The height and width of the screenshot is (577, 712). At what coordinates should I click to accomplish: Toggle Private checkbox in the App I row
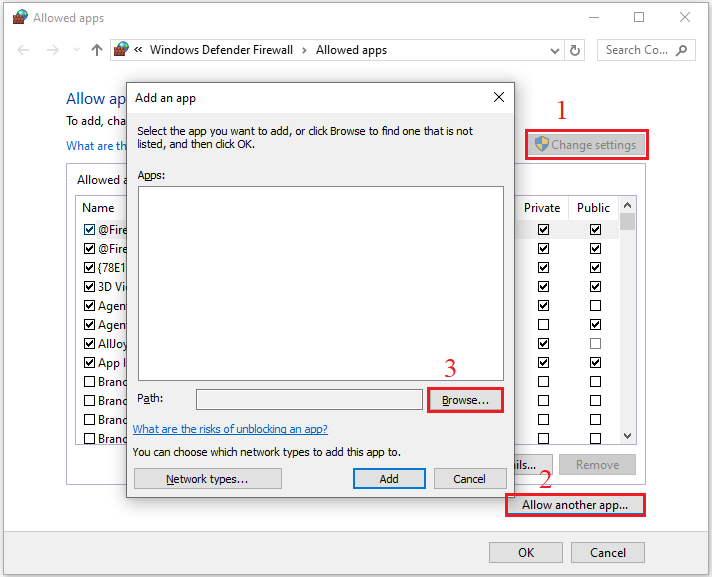pyautogui.click(x=543, y=363)
